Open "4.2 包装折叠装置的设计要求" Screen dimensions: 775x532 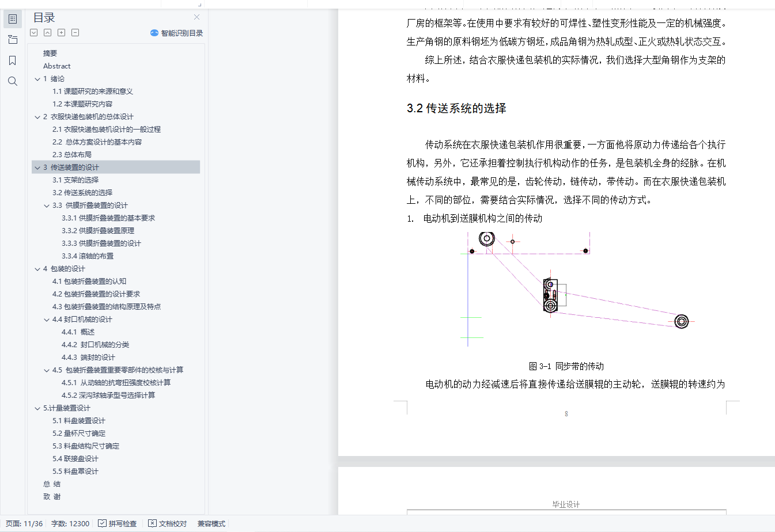(96, 294)
